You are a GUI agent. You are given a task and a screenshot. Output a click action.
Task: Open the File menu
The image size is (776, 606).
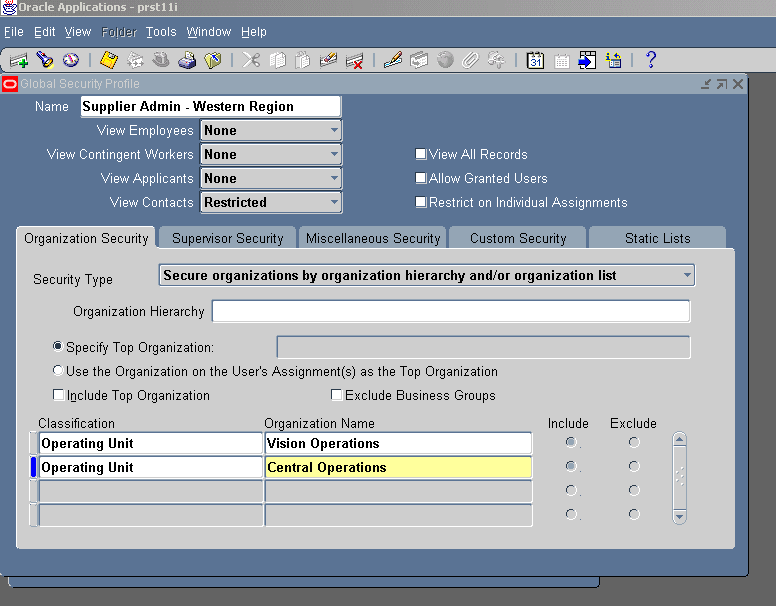coord(14,32)
